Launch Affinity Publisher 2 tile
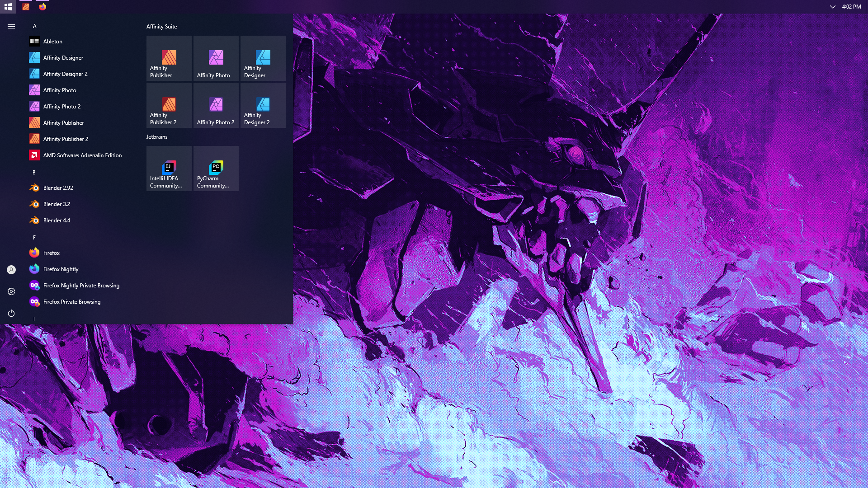The height and width of the screenshot is (488, 868). (x=169, y=105)
